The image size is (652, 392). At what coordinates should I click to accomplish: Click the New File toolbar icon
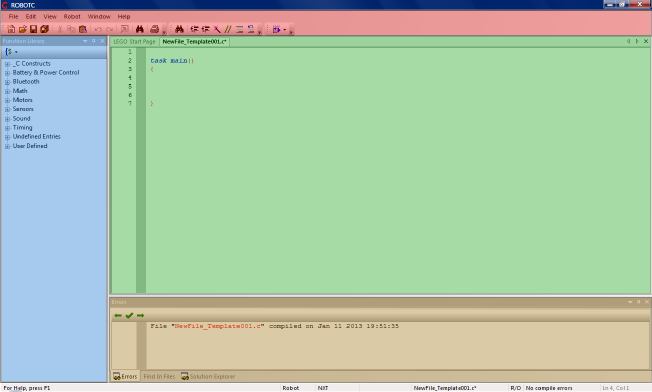[11, 29]
